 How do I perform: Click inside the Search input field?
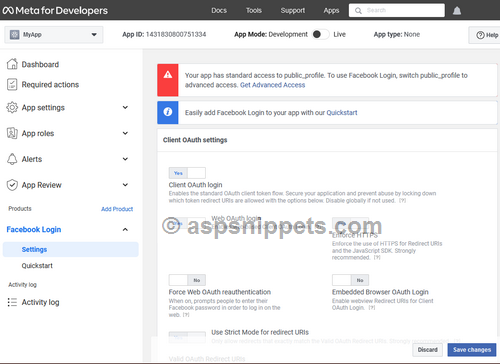point(397,10)
